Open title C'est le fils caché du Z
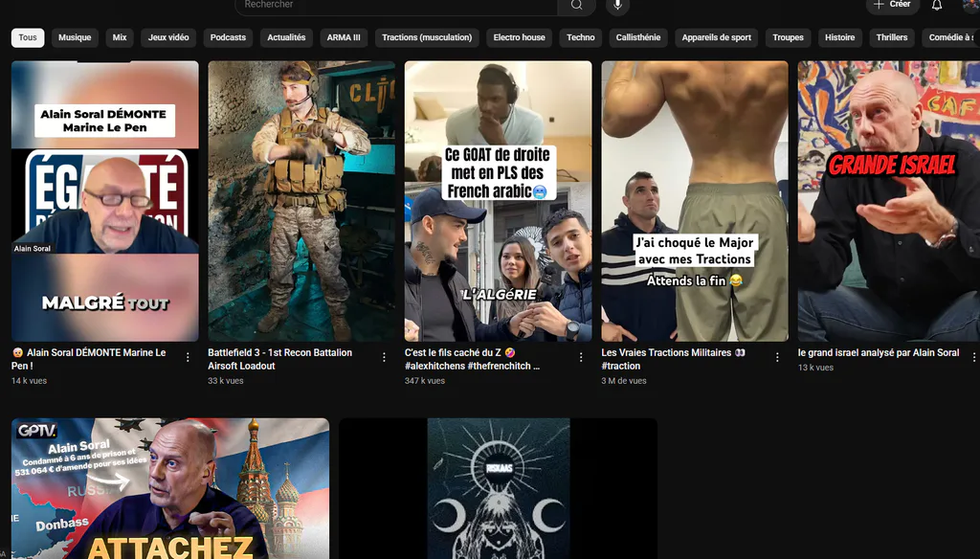The width and height of the screenshot is (980, 559). 472,359
